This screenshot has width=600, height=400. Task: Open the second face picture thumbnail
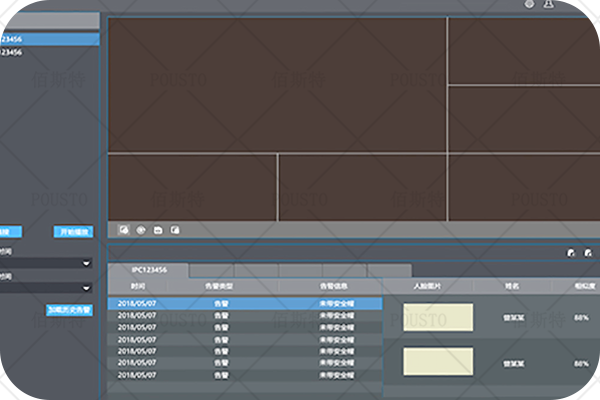(x=437, y=362)
